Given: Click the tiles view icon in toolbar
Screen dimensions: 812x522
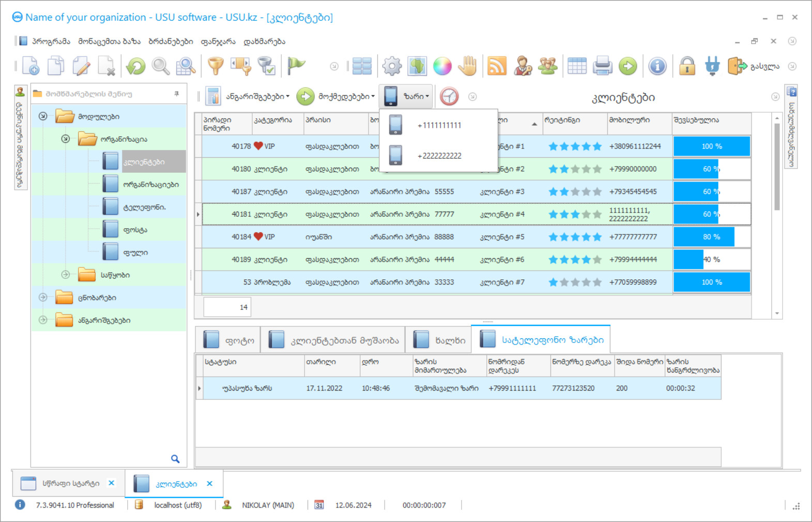Looking at the screenshot, I should coord(362,66).
